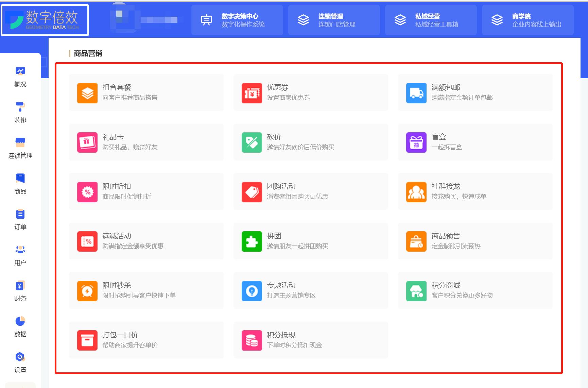
Task: Open the 礼品卡 gift card setup
Action: tap(146, 142)
